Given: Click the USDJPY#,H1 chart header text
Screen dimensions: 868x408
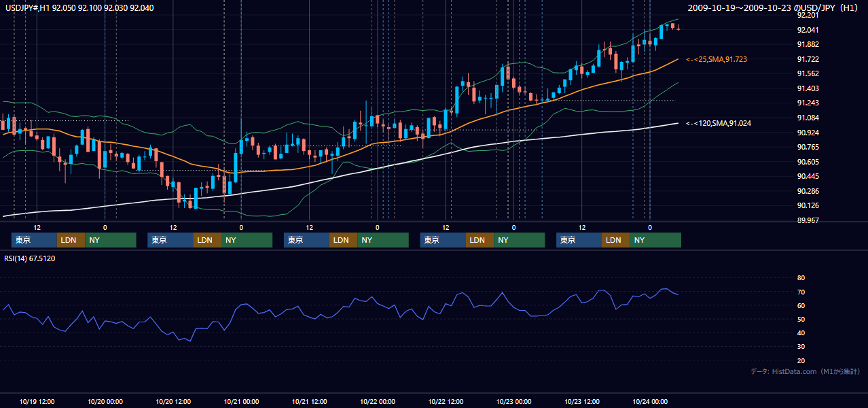Looking at the screenshot, I should coord(78,7).
